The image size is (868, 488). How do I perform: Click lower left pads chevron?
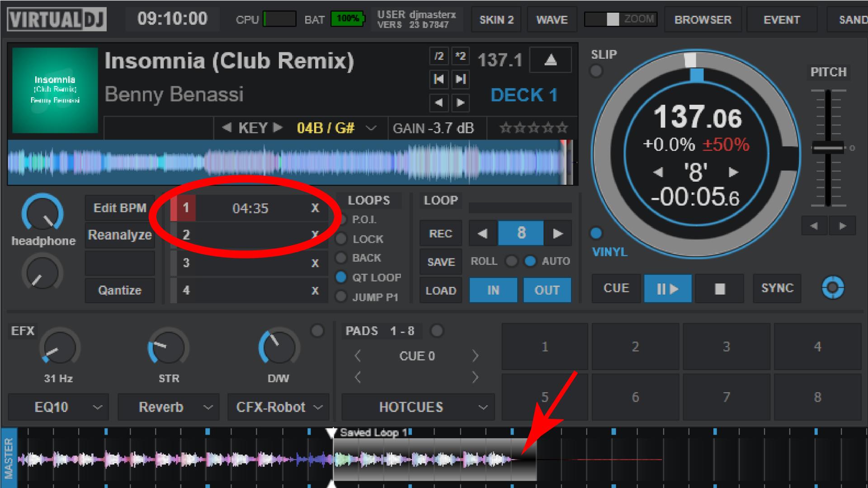[358, 377]
